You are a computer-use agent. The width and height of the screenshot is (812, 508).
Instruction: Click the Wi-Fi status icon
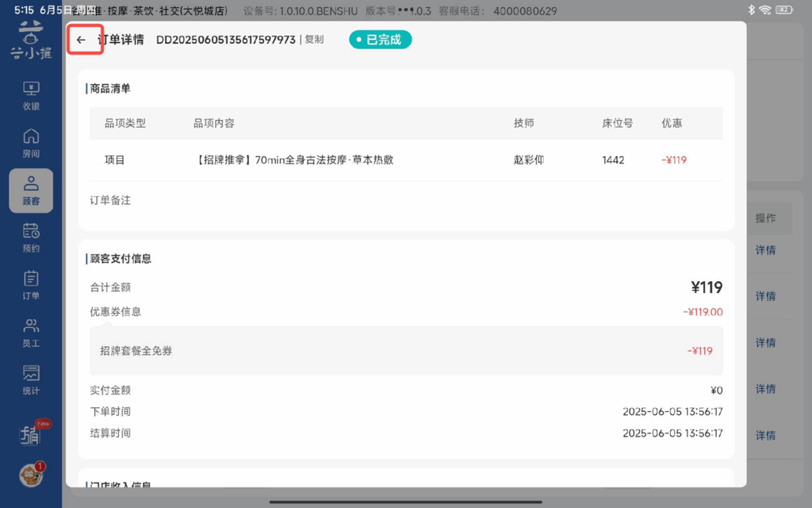765,10
